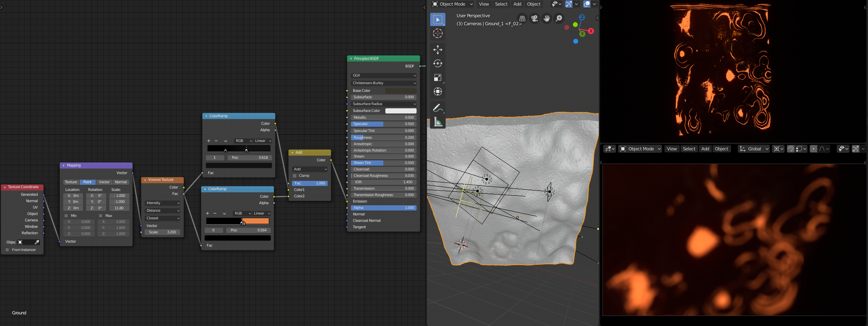Open the Add menu in top viewport header
Image resolution: width=868 pixels, height=326 pixels.
[517, 4]
